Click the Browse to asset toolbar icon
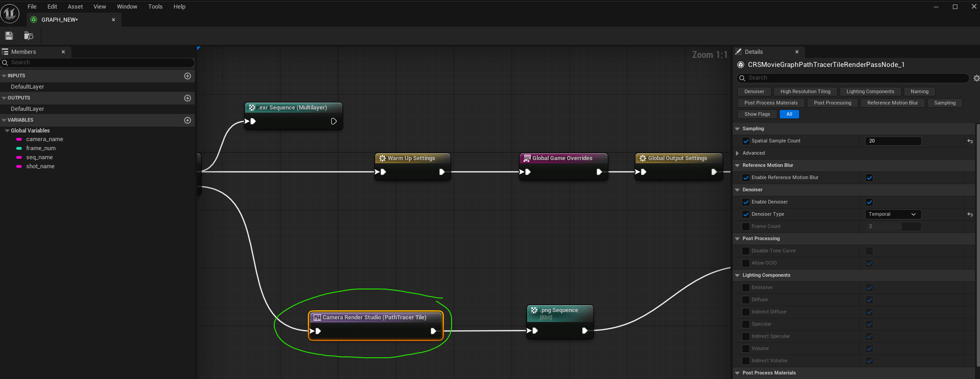Image resolution: width=980 pixels, height=379 pixels. [x=28, y=36]
